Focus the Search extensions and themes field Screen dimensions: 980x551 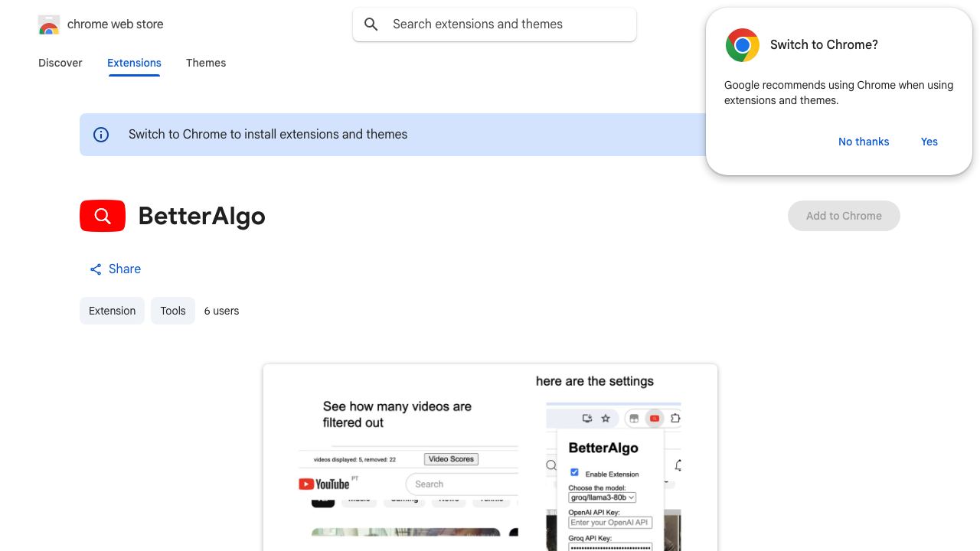[x=495, y=24]
